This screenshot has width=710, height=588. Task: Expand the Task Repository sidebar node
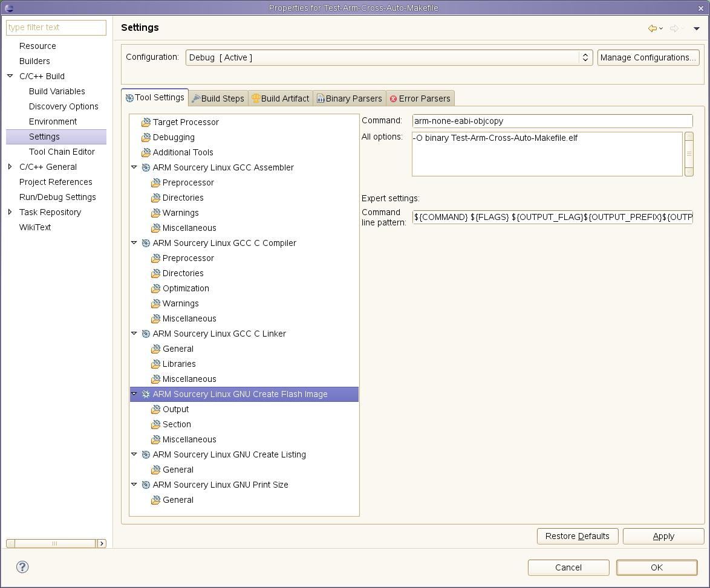[x=10, y=212]
